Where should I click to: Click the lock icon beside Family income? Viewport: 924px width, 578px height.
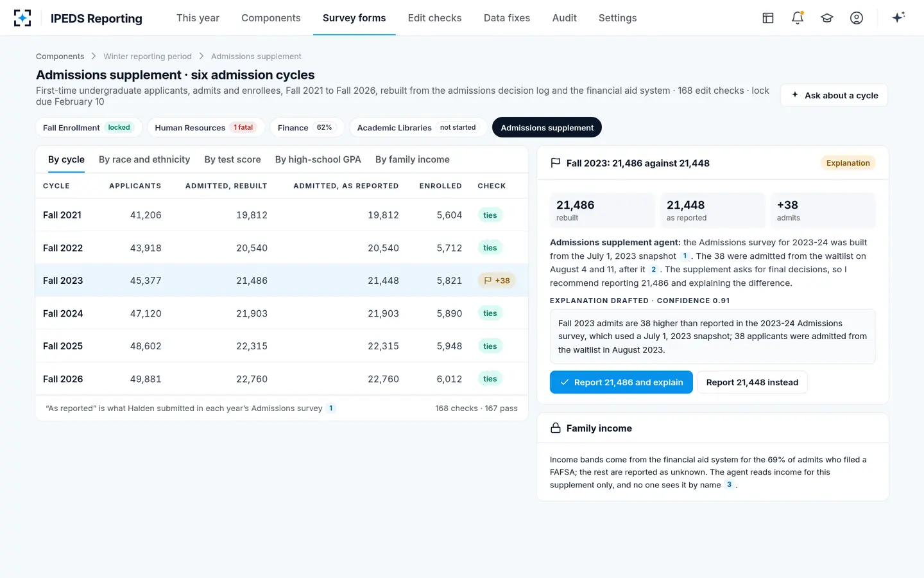point(556,428)
